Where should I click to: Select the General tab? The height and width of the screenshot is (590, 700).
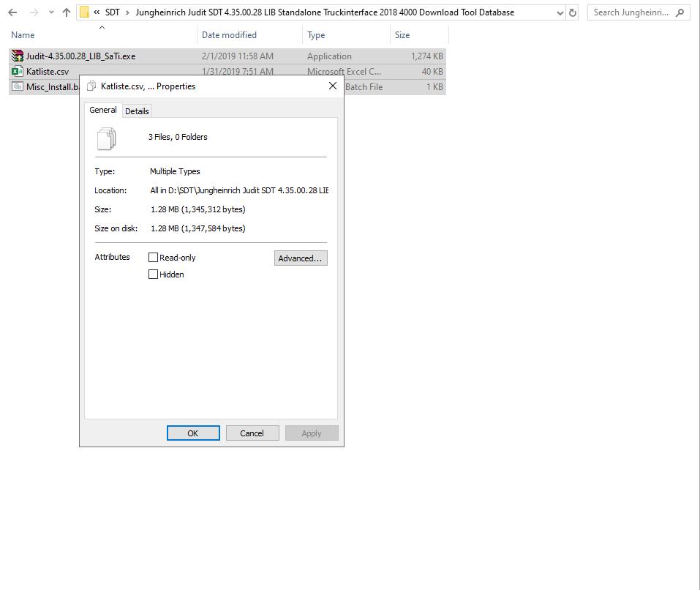(x=102, y=110)
